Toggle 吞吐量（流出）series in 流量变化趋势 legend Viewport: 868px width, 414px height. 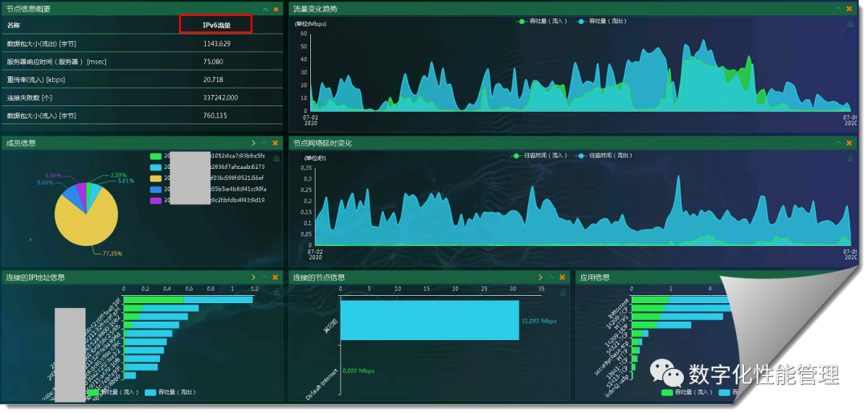(601, 21)
